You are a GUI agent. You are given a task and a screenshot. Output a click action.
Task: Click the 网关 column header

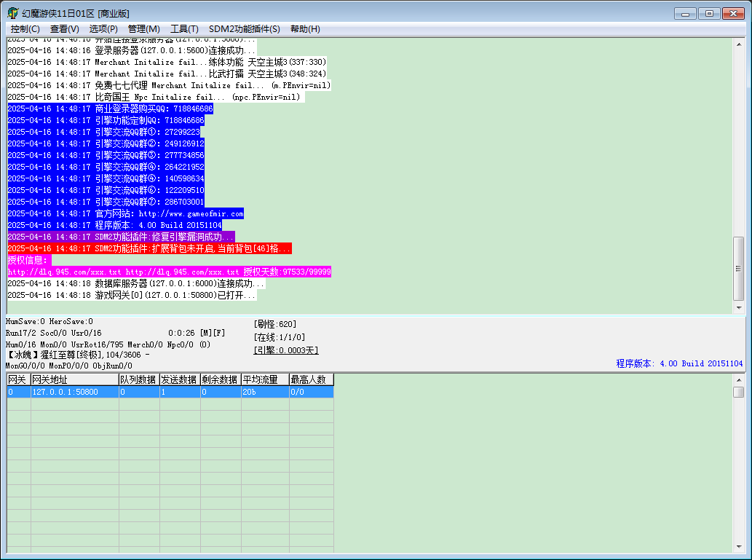(19, 379)
